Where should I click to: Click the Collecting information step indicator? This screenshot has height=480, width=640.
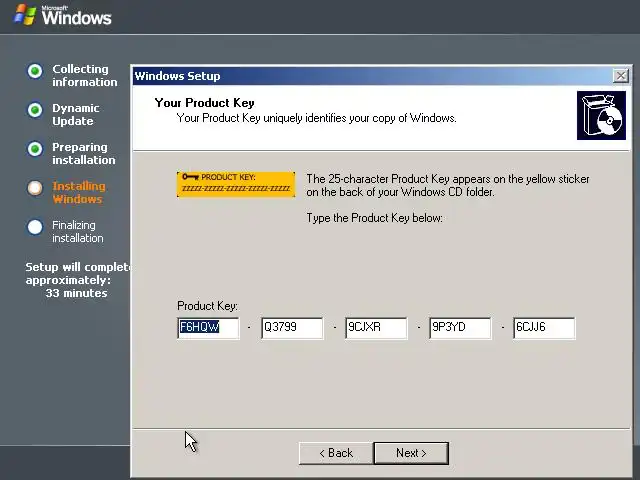tap(35, 71)
